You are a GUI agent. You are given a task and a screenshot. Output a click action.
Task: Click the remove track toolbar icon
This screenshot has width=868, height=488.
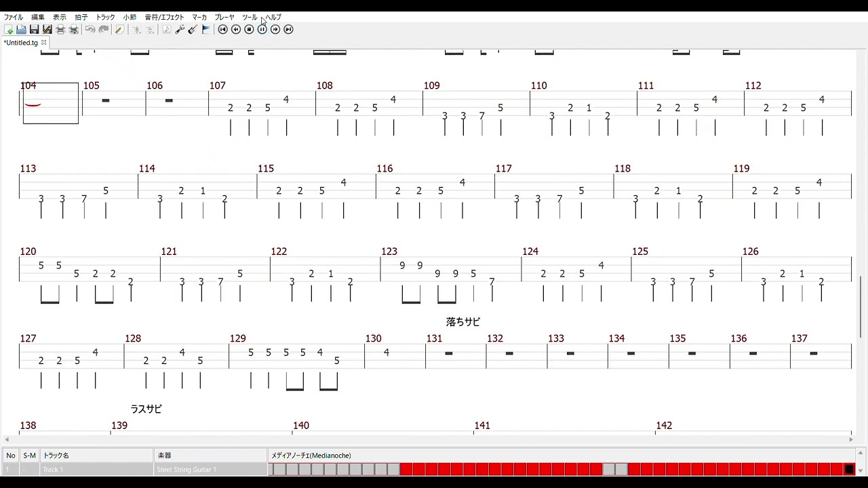(x=150, y=29)
